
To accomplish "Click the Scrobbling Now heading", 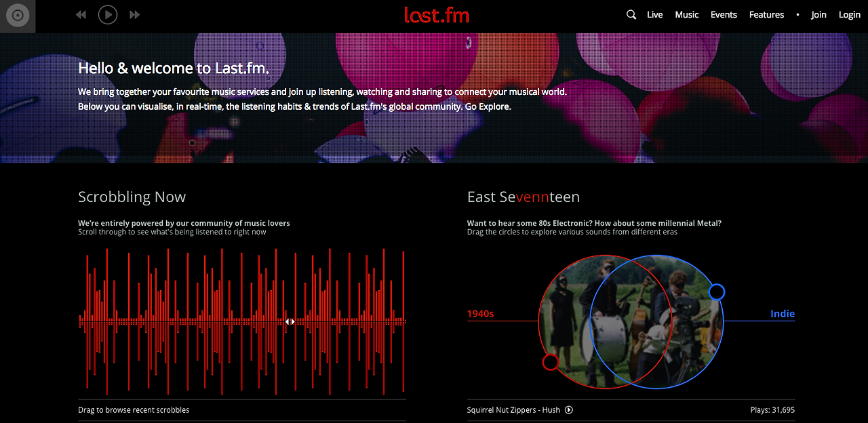I will pos(132,197).
